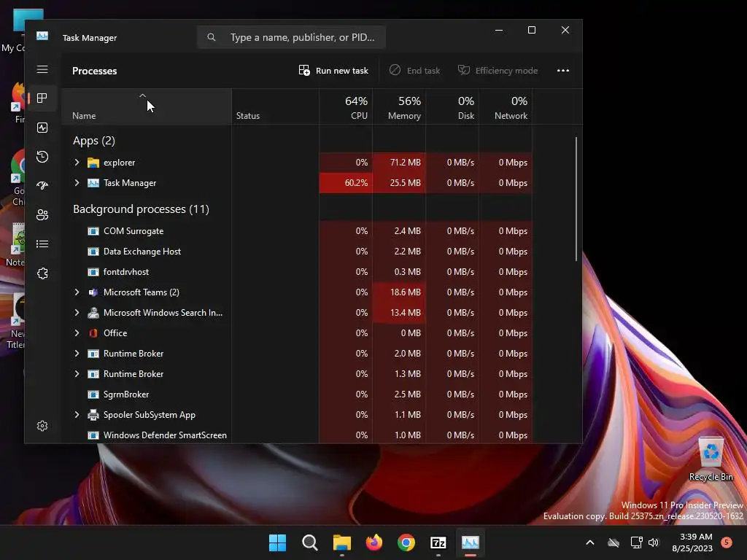Open the Services sidebar icon
747x560 pixels.
click(x=42, y=273)
